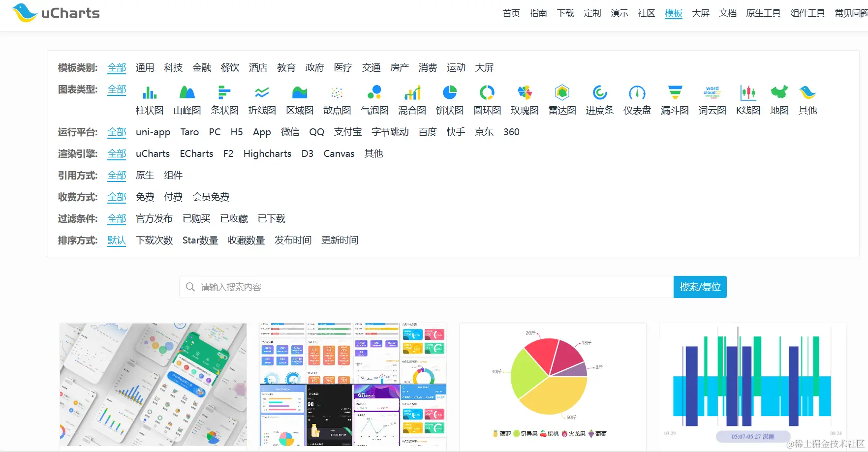868x452 pixels.
Task: Open the dashboard collage template thumbnail
Action: click(x=353, y=385)
